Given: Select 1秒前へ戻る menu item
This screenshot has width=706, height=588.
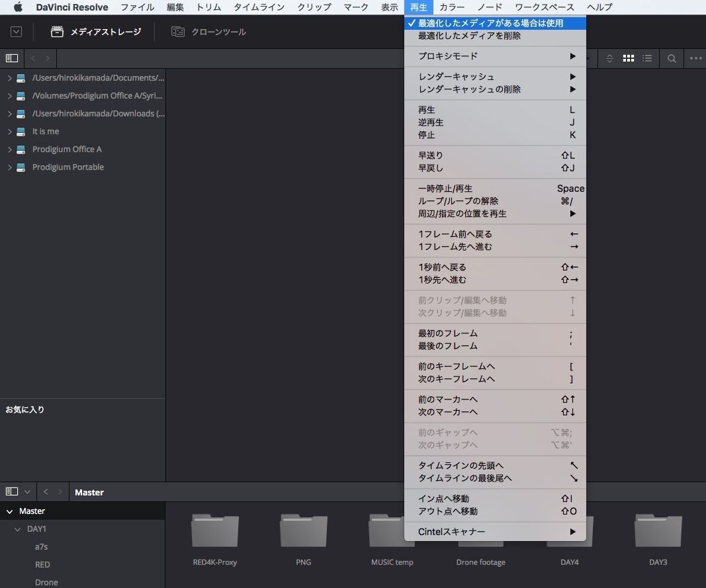Looking at the screenshot, I should coord(496,267).
